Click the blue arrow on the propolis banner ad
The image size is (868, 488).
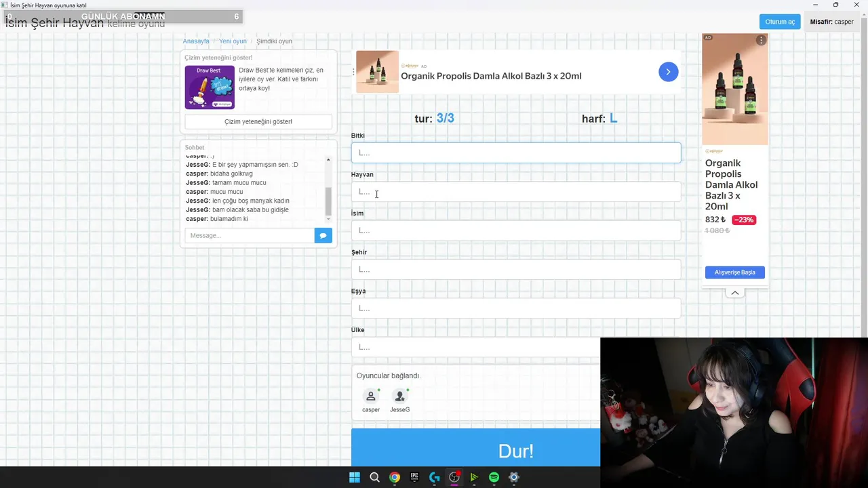click(x=668, y=72)
